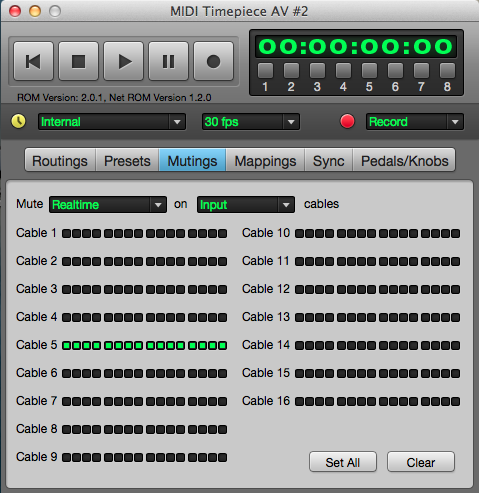The image size is (479, 493).
Task: Open the 30 fps frame rate dropdown
Action: [251, 122]
